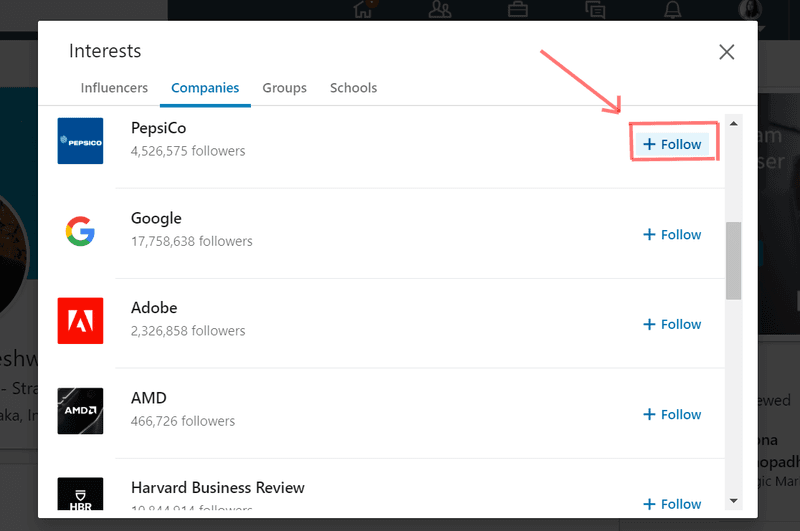Screen dimensions: 800x531
Task: Switch to the Groups tab
Action: (x=285, y=88)
